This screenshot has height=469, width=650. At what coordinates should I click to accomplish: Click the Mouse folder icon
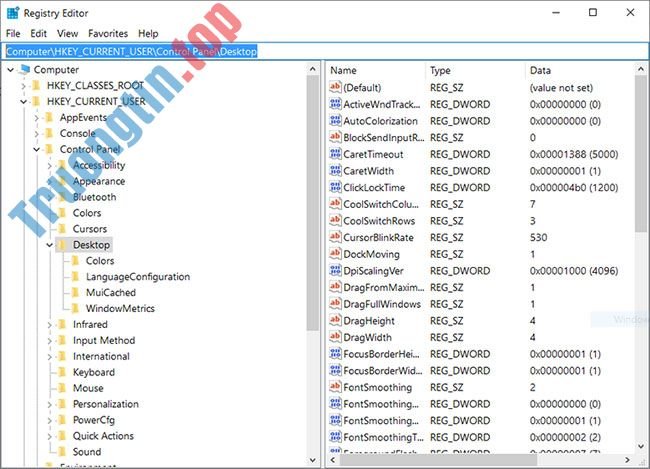tap(62, 388)
